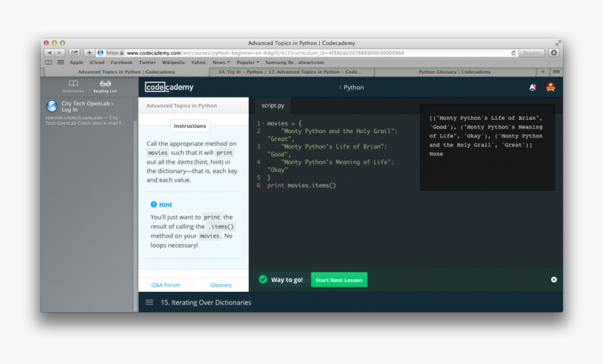This screenshot has width=603, height=364.
Task: Click the Safari share button
Action: coord(74,53)
